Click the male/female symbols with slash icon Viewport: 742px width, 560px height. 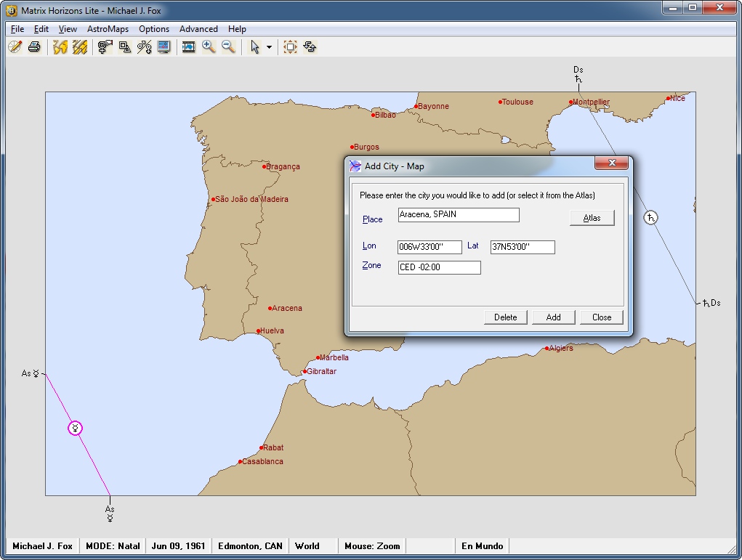144,46
